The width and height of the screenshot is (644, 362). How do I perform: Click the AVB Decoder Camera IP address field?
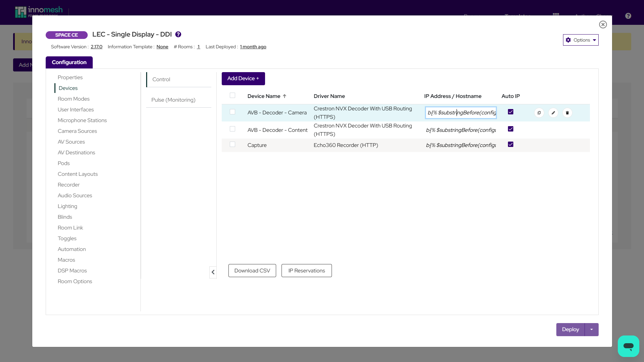coord(461,113)
